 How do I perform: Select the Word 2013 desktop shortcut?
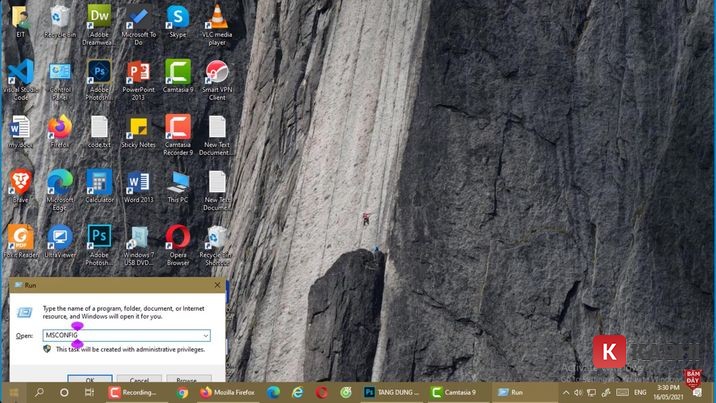click(x=138, y=186)
